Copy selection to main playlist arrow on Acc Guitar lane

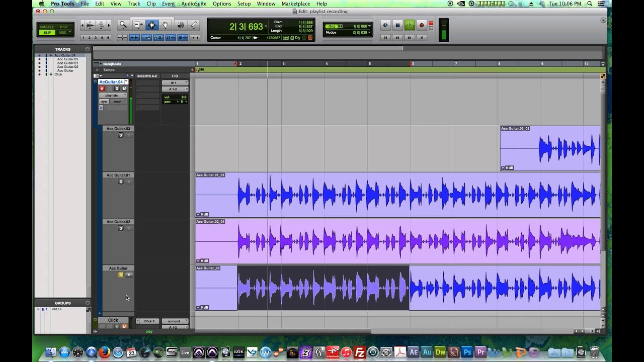(129, 275)
